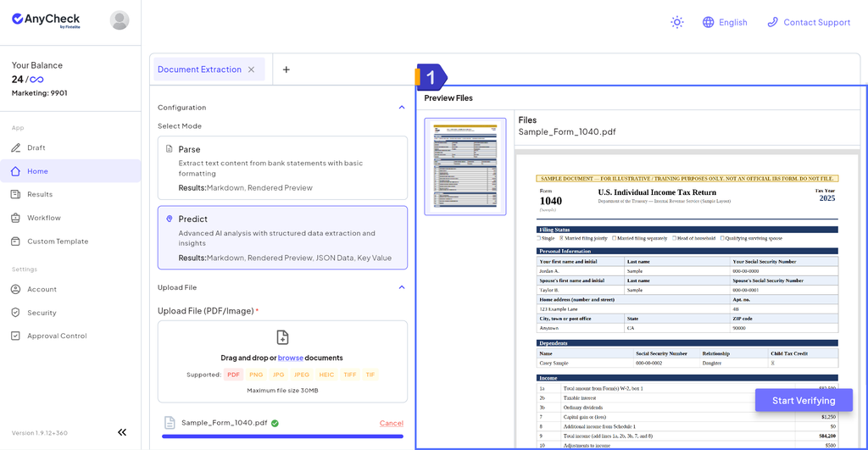Click the browse documents link
Viewport: 868px width, 450px height.
point(291,358)
